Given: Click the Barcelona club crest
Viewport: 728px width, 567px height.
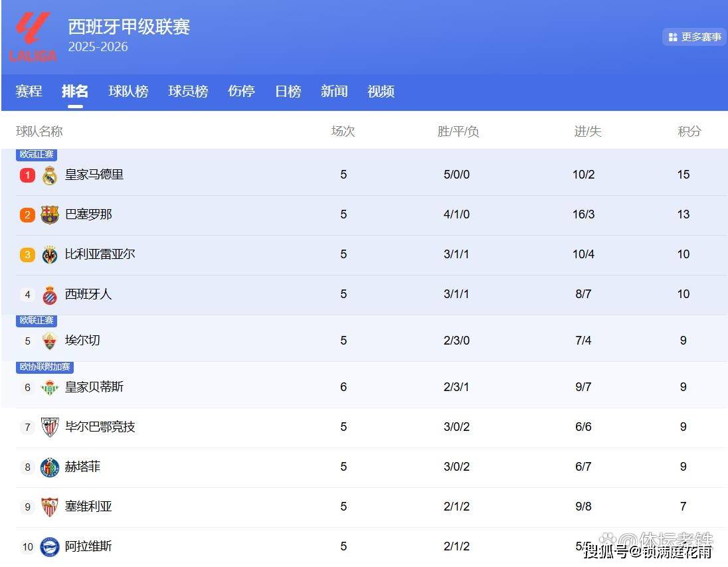Looking at the screenshot, I should [50, 215].
